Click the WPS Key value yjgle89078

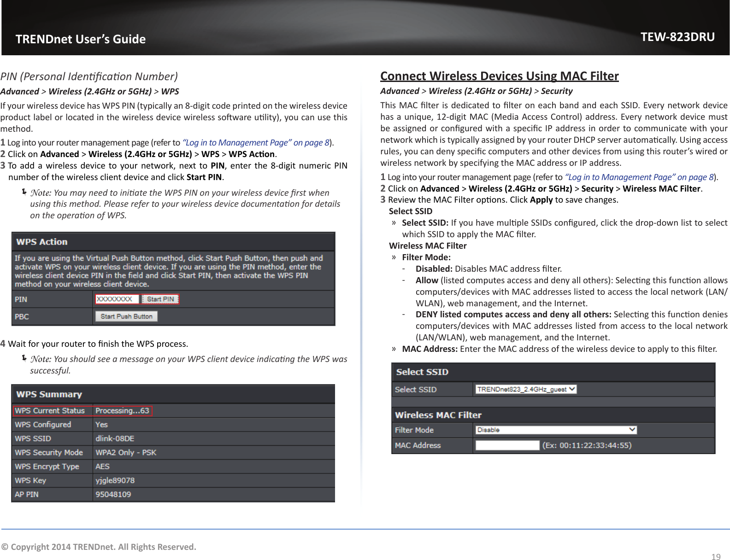coord(115,480)
